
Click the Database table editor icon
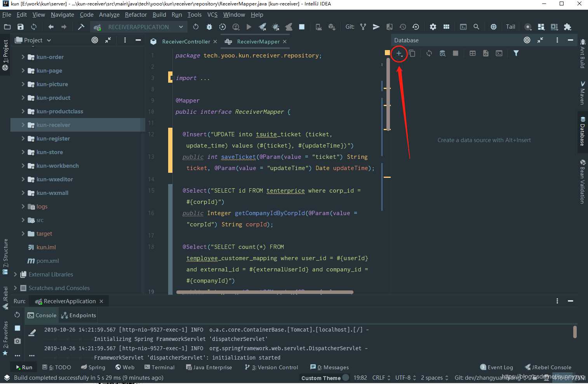click(473, 54)
